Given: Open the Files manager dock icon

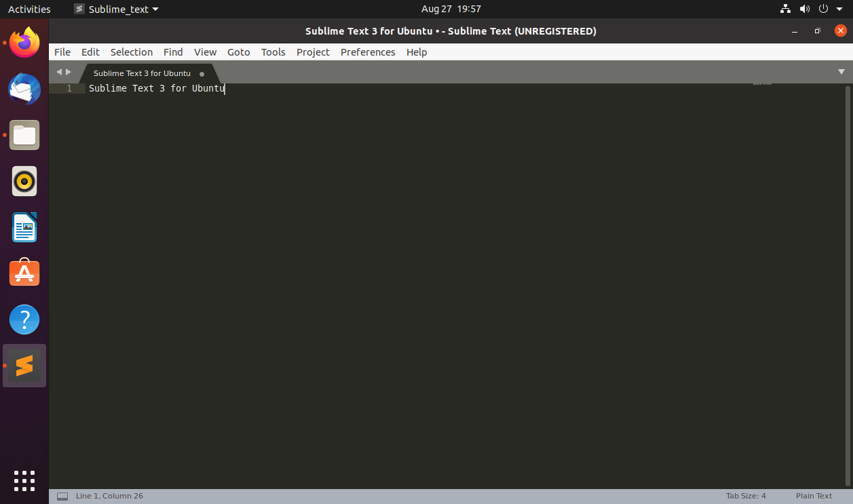Looking at the screenshot, I should pyautogui.click(x=24, y=135).
